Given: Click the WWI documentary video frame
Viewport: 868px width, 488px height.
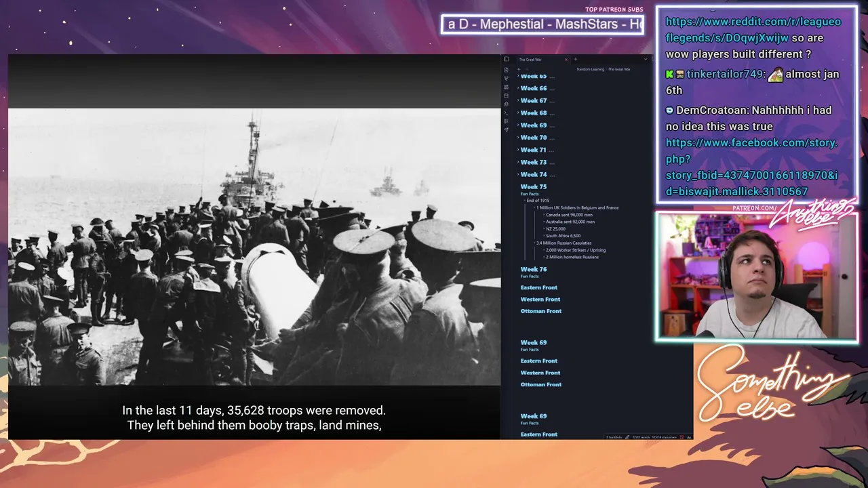Looking at the screenshot, I should (254, 247).
